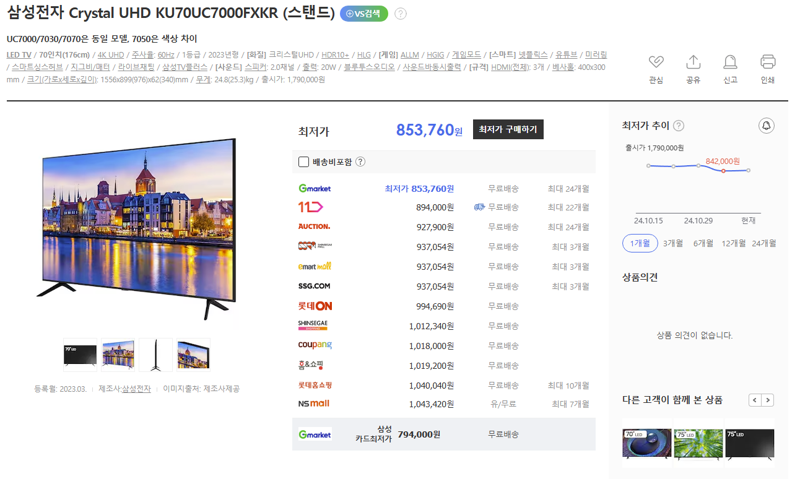Open the Gmarket logo in price list
800x479 pixels.
click(315, 188)
